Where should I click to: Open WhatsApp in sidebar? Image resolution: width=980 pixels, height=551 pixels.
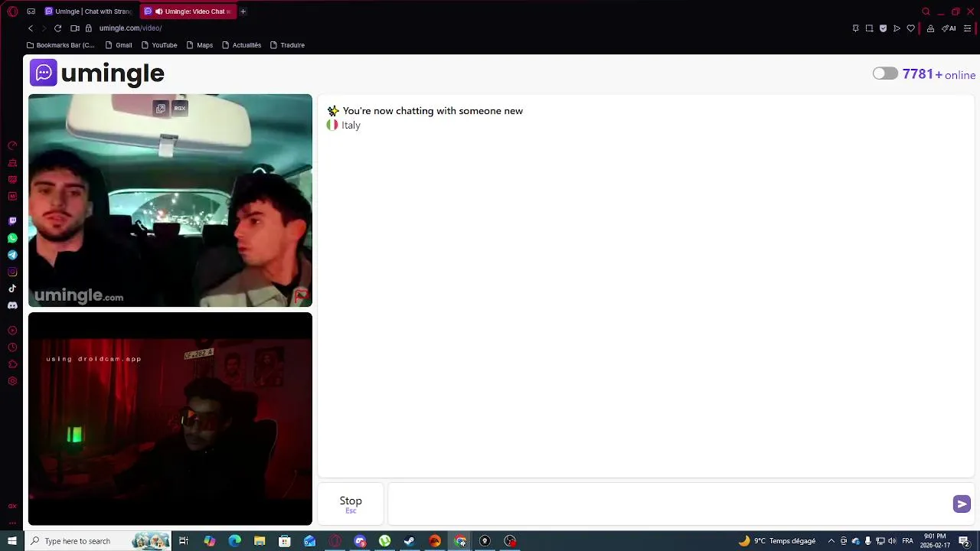[12, 238]
